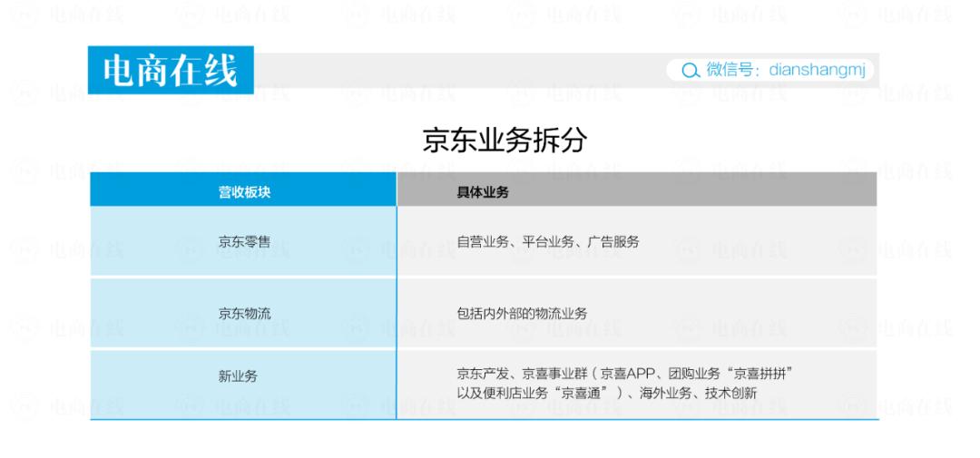Click the line starting 以及便利店业务
980x458 pixels.
coord(607,393)
